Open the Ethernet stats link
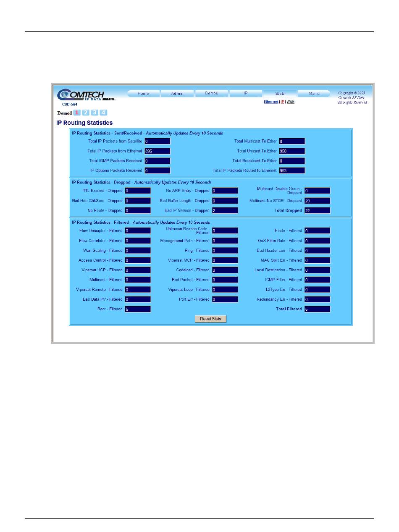The height and width of the screenshot is (532, 399). coord(271,102)
